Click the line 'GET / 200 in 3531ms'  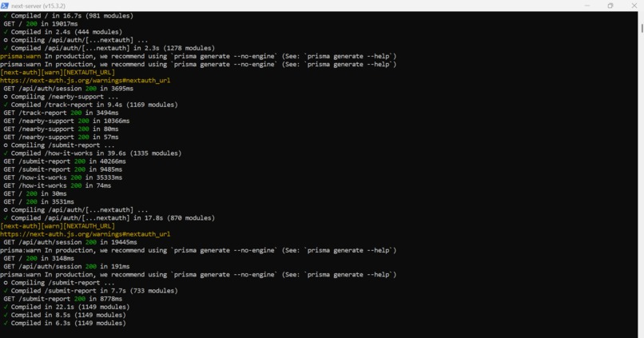pyautogui.click(x=38, y=201)
